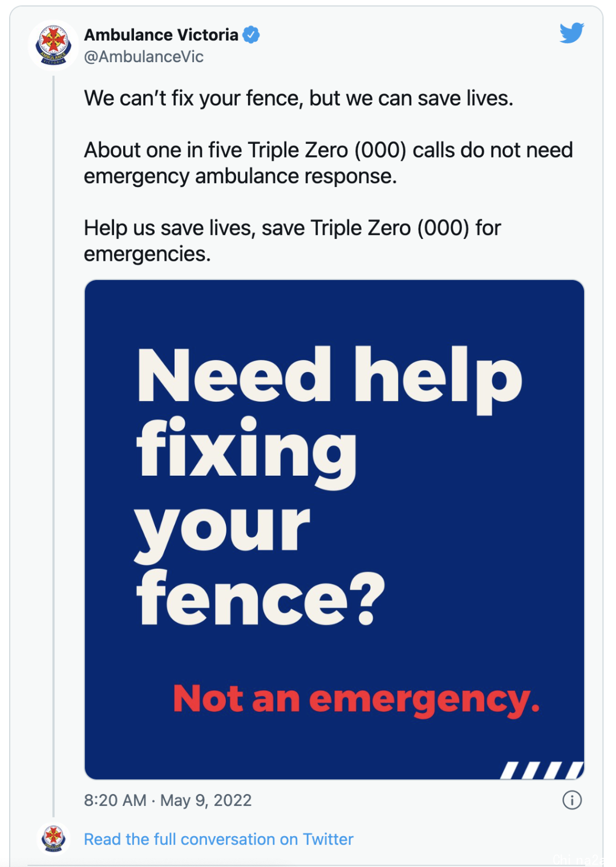Image resolution: width=616 pixels, height=867 pixels.
Task: Click the circled info icon beside timestamp
Action: coord(572,800)
